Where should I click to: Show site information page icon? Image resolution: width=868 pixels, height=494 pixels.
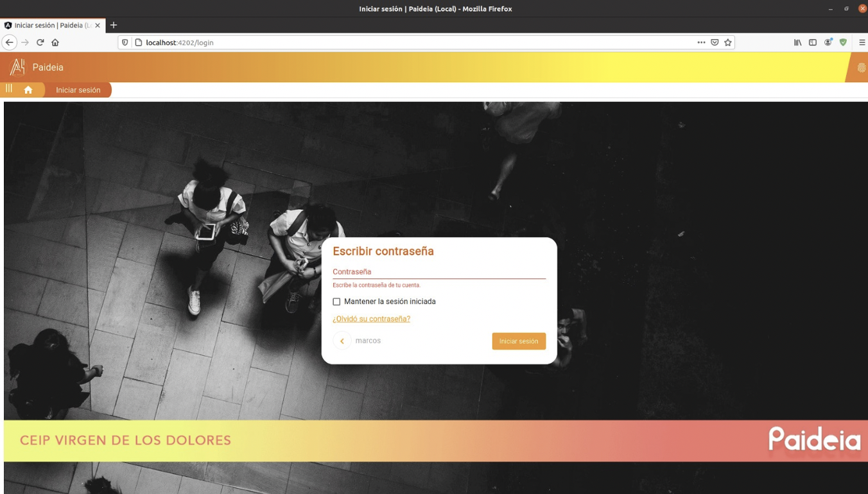coord(138,42)
